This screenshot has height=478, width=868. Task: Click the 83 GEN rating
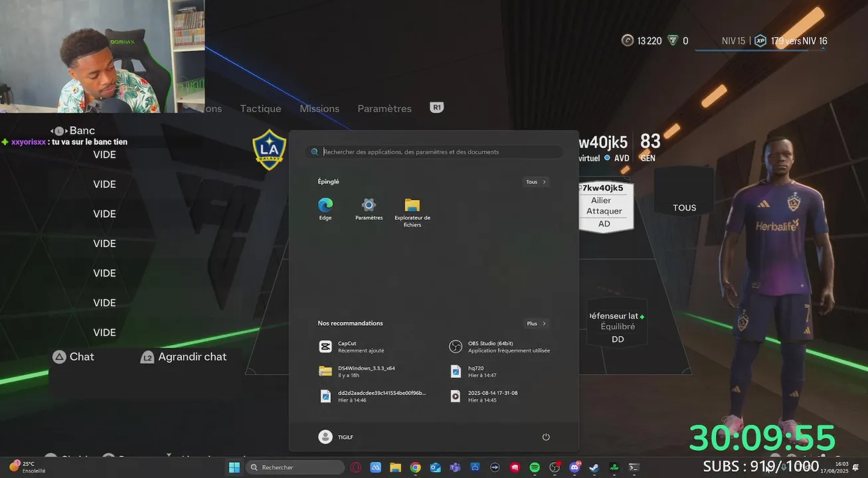click(650, 147)
